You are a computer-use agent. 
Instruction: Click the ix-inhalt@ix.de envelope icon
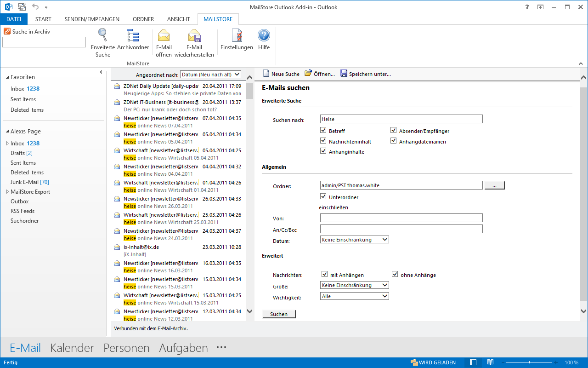point(117,247)
